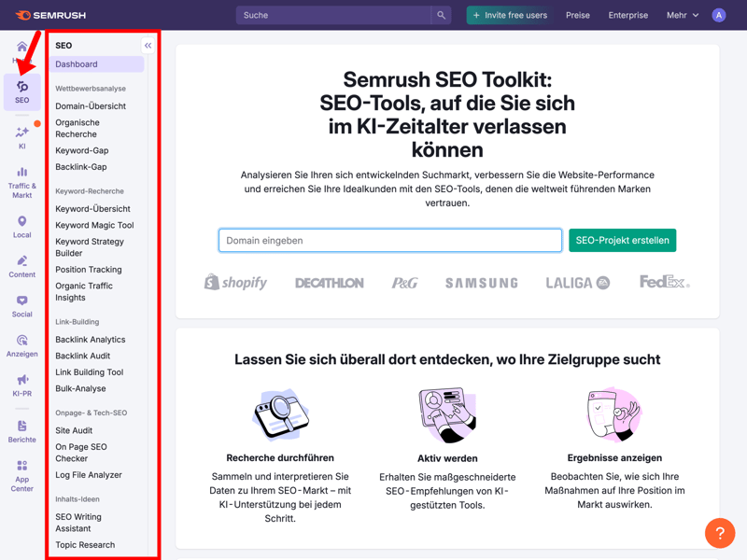This screenshot has height=560, width=747.
Task: Collapse the SEO sidebar panel
Action: [x=148, y=46]
